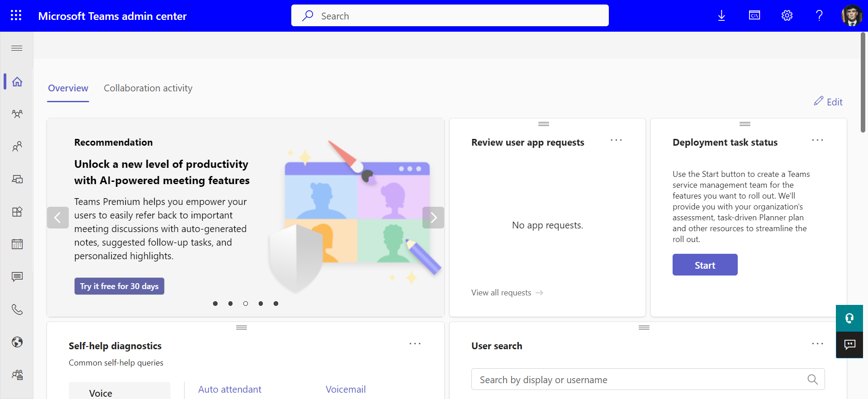The width and height of the screenshot is (868, 399).
Task: Open View all requests link
Action: coord(507,293)
